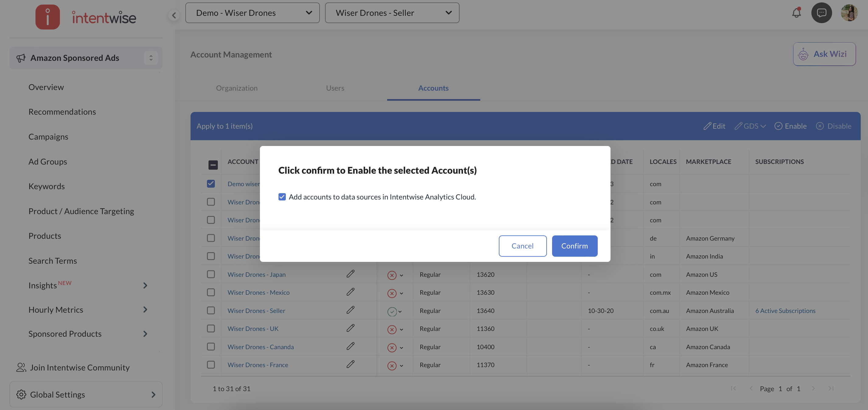
Task: Cancel the enable account dialog
Action: click(522, 246)
